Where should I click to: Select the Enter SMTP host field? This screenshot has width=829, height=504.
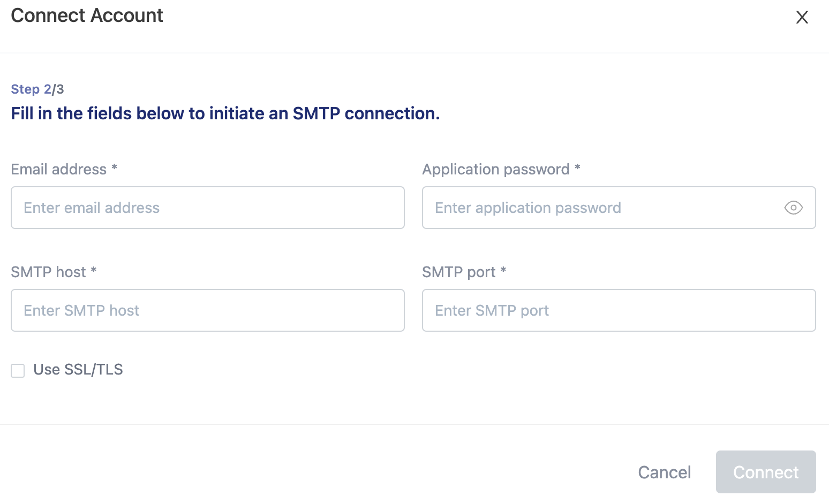(x=207, y=310)
